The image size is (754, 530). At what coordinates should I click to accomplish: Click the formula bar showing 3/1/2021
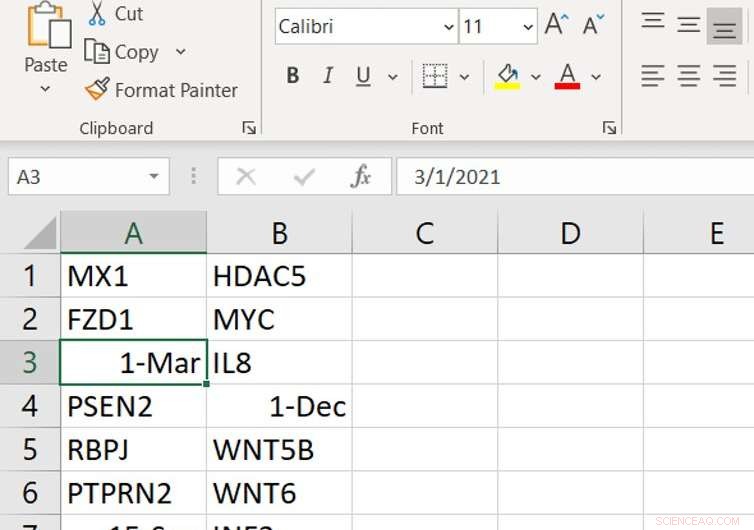tap(575, 177)
